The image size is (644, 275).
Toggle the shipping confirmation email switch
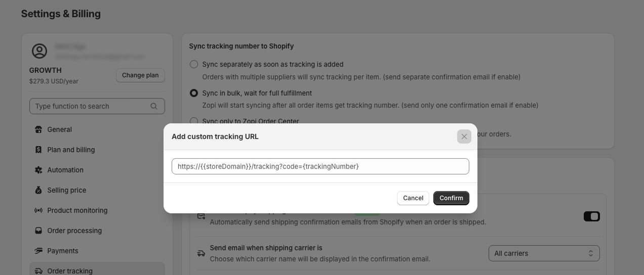click(x=591, y=216)
